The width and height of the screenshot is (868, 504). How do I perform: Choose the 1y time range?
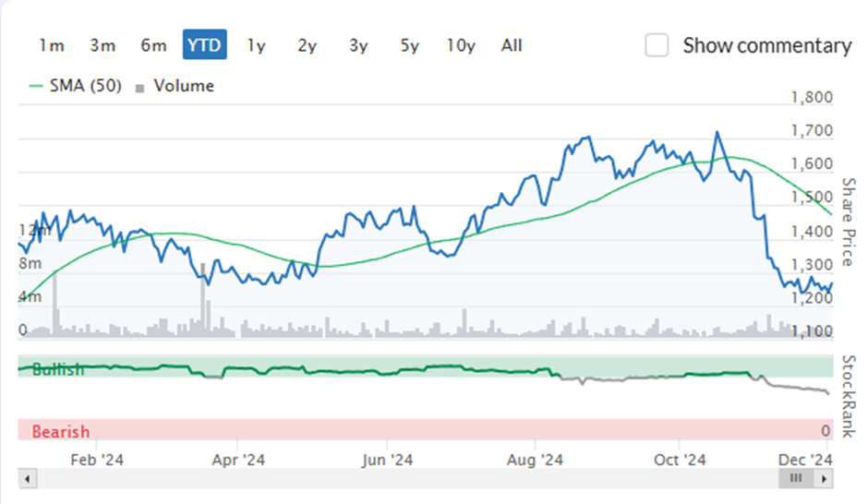[x=257, y=46]
